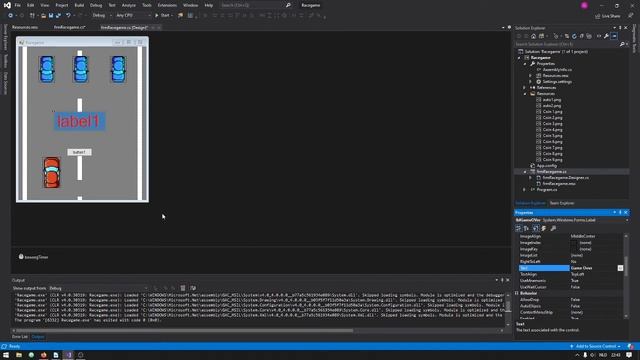Click the search magnifier icon in title bar

coord(288,5)
